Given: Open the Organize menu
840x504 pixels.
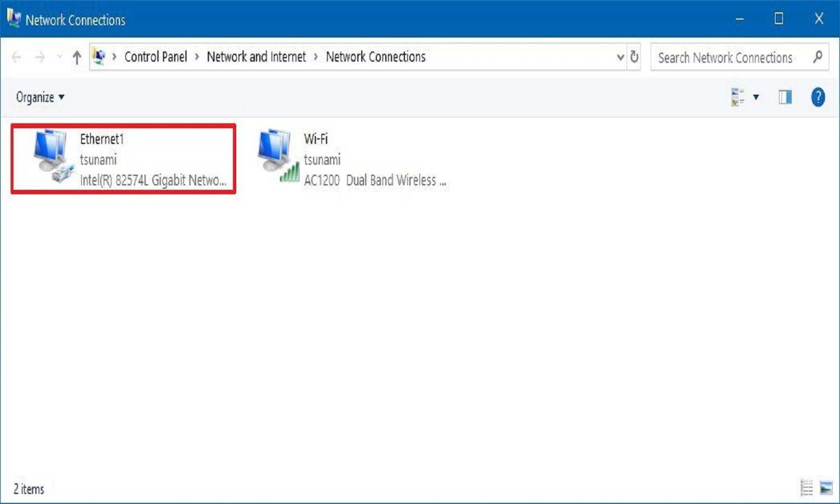Looking at the screenshot, I should pos(40,97).
